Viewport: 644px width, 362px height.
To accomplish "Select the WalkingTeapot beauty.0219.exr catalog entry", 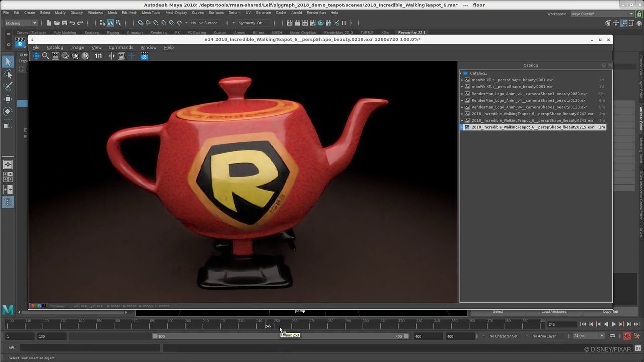I will [534, 127].
